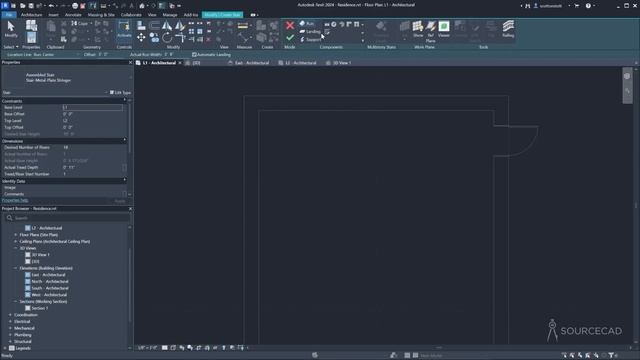The image size is (640, 360).
Task: Click the green Finish Edit Mode checkmark
Action: click(x=290, y=38)
